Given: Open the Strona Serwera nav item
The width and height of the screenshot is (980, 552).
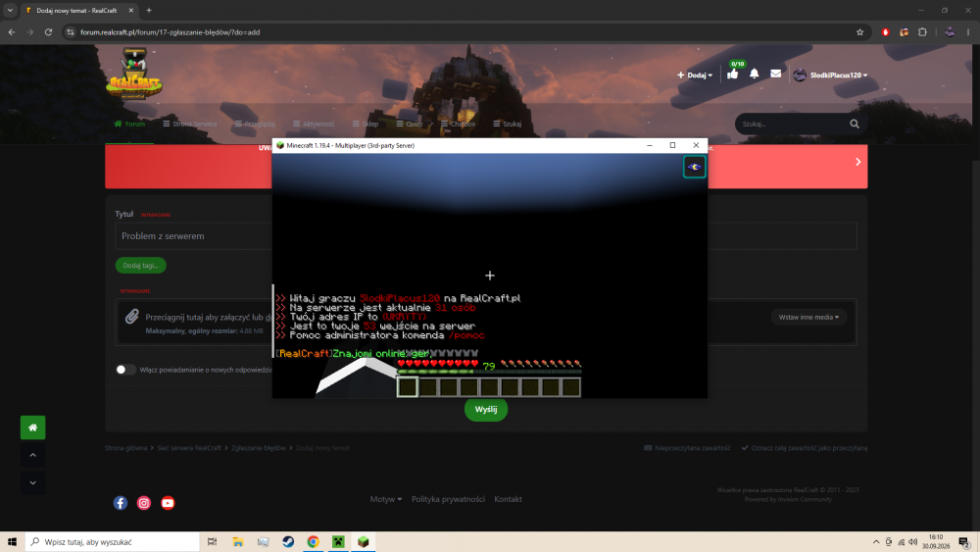Looking at the screenshot, I should click(190, 124).
